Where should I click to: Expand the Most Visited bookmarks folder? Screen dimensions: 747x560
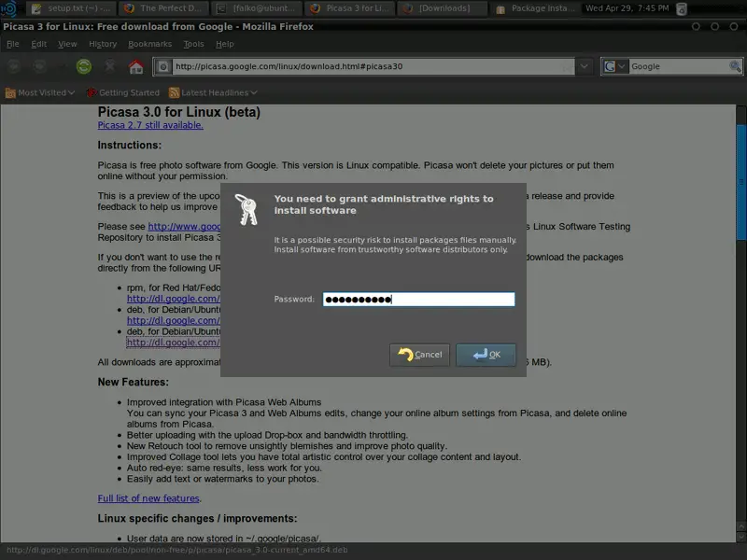pos(40,92)
